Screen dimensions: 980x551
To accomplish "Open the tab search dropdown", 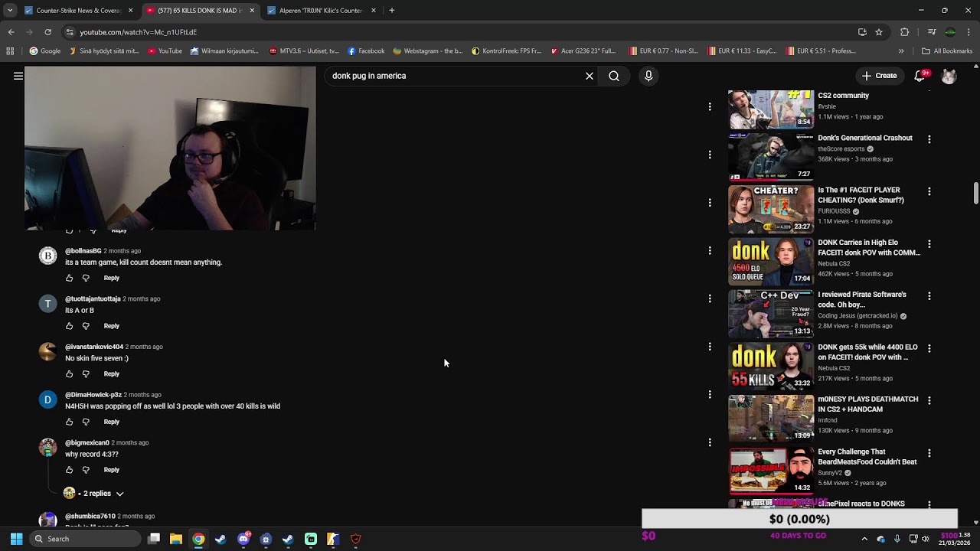I will pyautogui.click(x=10, y=11).
